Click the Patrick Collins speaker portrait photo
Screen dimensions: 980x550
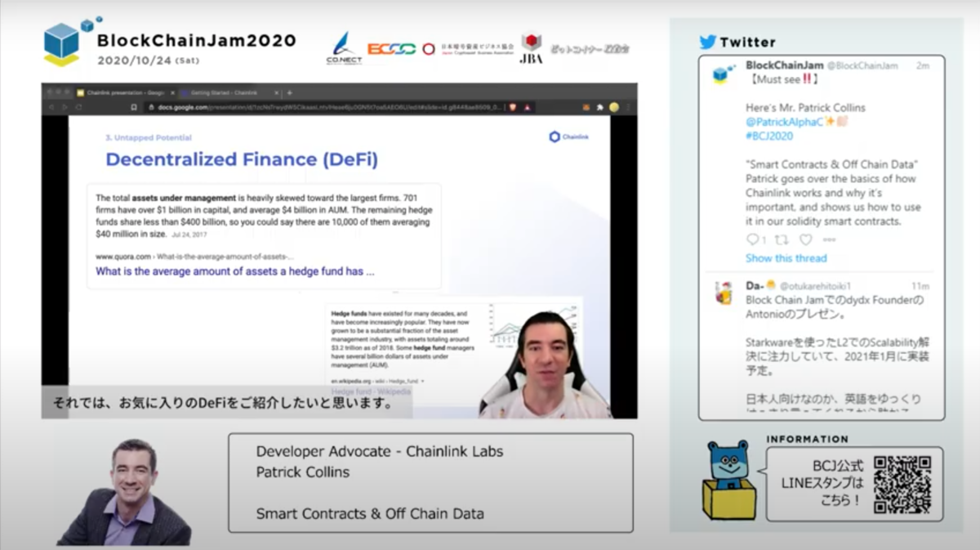pyautogui.click(x=124, y=492)
